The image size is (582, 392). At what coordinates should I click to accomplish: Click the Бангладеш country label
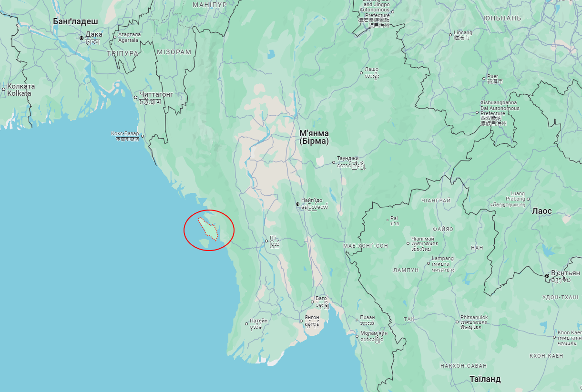click(75, 22)
